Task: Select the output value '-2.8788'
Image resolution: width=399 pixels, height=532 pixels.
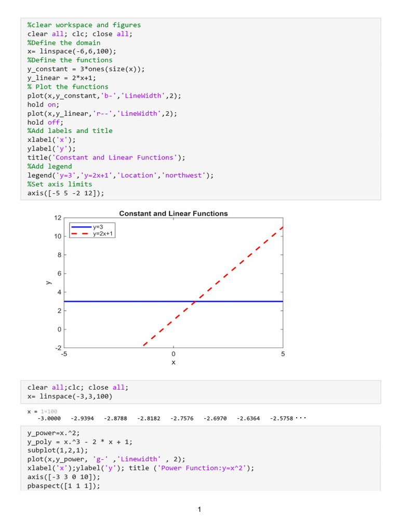Action: (x=115, y=418)
